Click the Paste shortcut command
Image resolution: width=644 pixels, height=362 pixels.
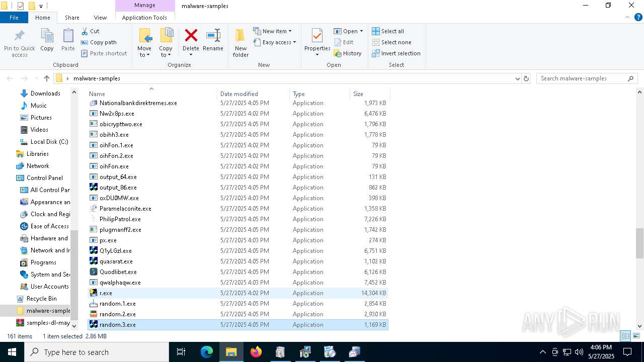click(104, 53)
